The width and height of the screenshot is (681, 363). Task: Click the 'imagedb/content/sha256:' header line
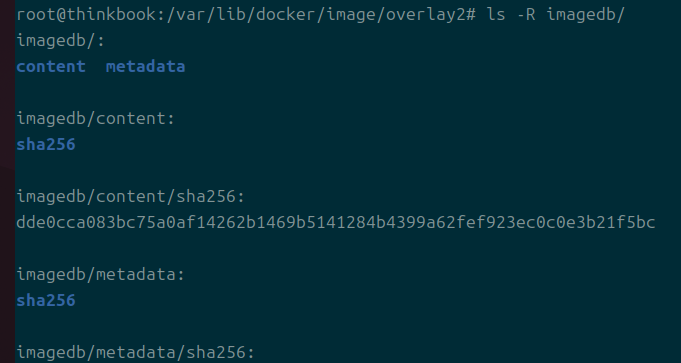[131, 196]
